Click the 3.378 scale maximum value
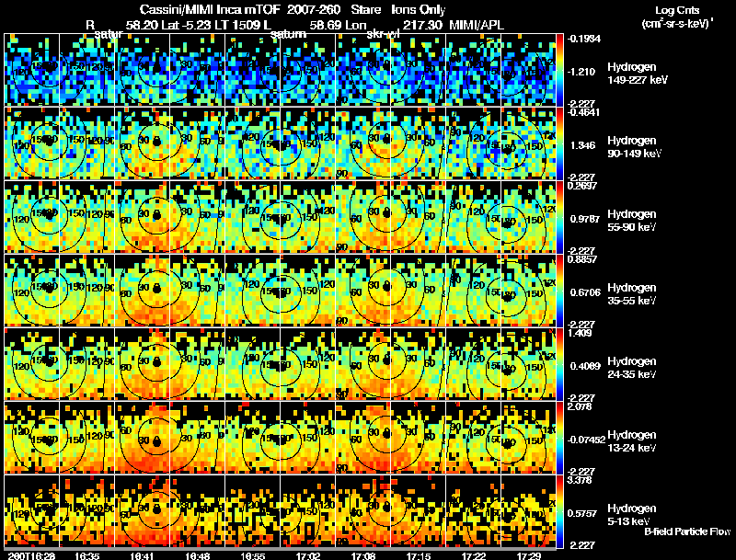 580,480
